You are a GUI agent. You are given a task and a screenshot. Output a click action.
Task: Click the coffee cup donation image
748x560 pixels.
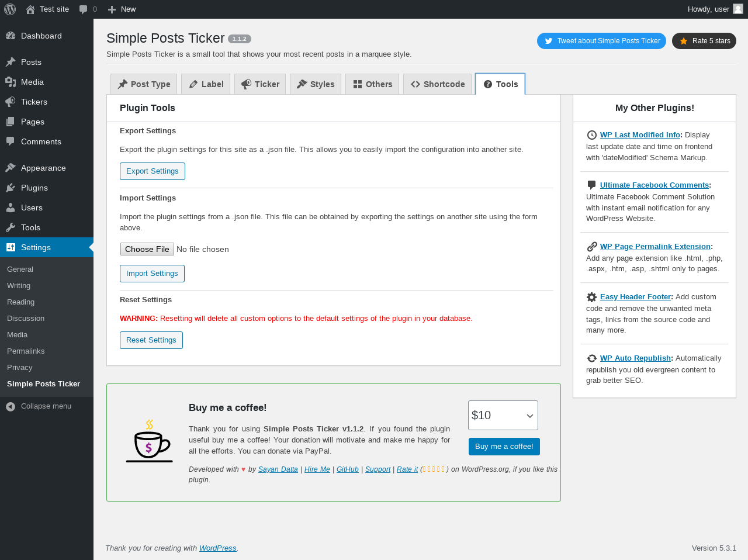(x=149, y=441)
